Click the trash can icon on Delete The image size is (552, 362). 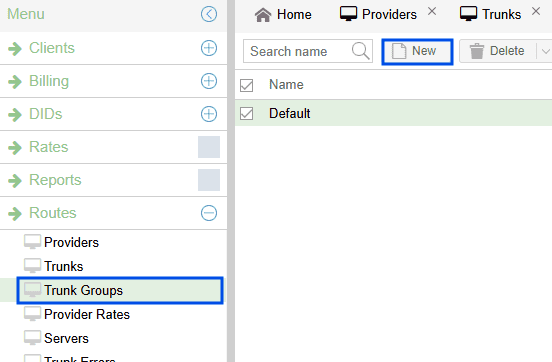[477, 51]
